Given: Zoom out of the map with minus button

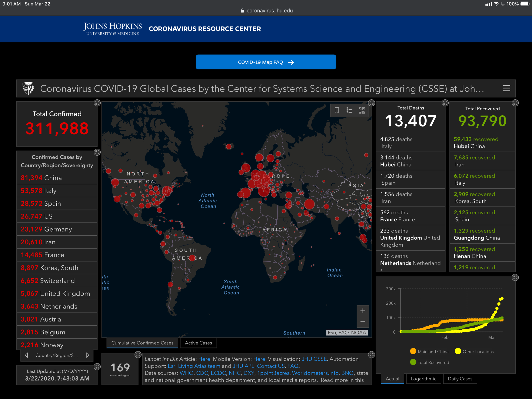Looking at the screenshot, I should tap(363, 321).
